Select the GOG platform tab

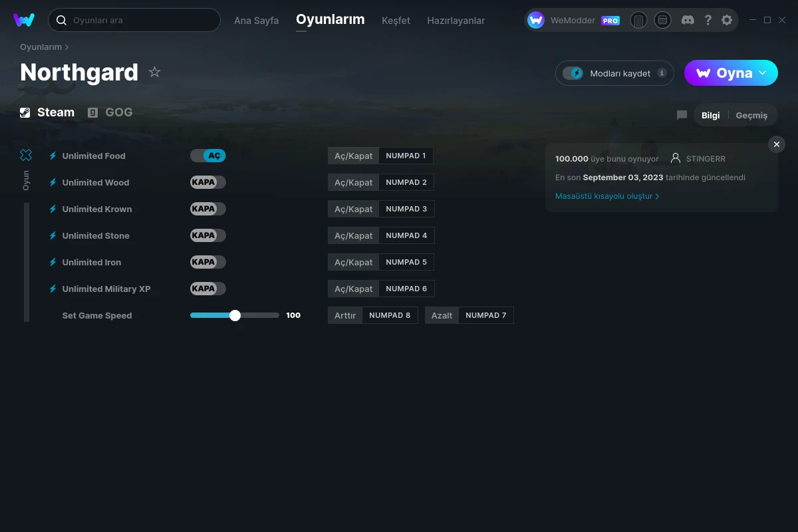110,112
